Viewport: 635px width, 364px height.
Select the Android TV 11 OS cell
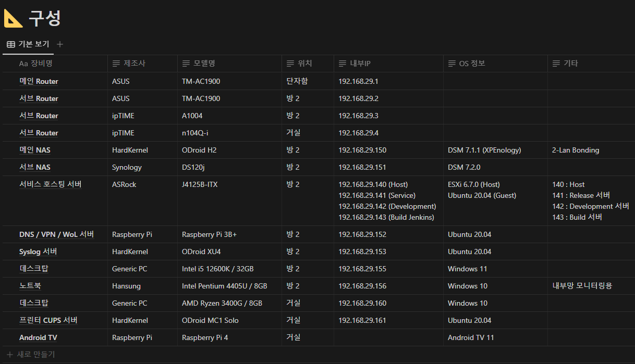coord(495,337)
